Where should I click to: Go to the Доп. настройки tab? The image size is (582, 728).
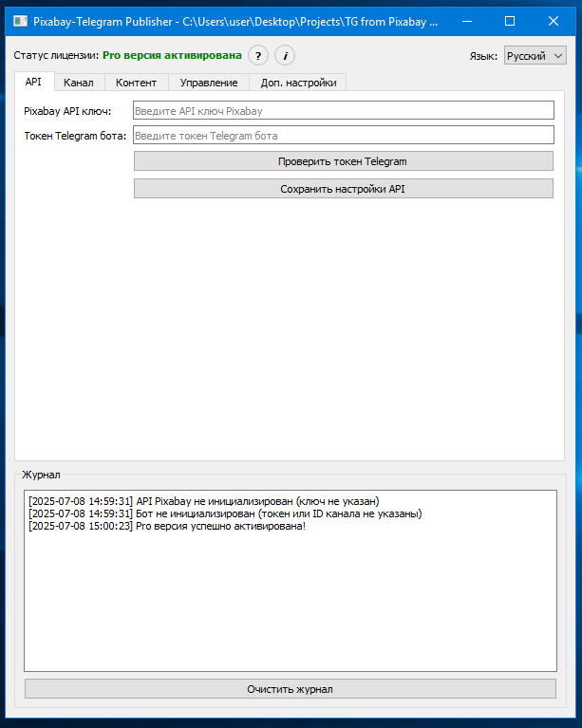click(x=298, y=83)
